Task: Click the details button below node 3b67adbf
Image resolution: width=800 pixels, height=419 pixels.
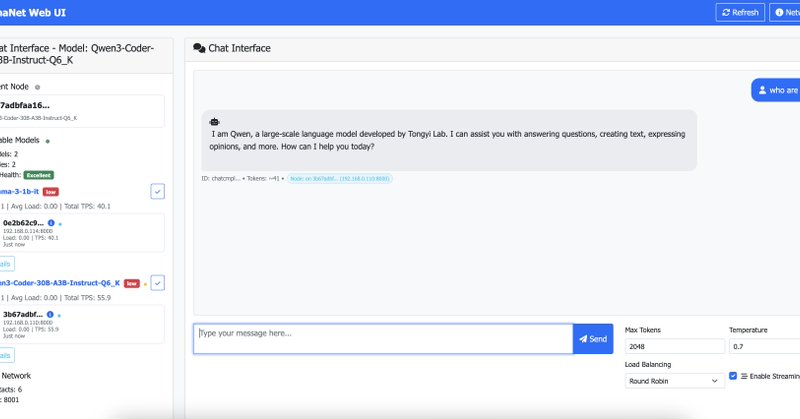Action: tap(6, 355)
